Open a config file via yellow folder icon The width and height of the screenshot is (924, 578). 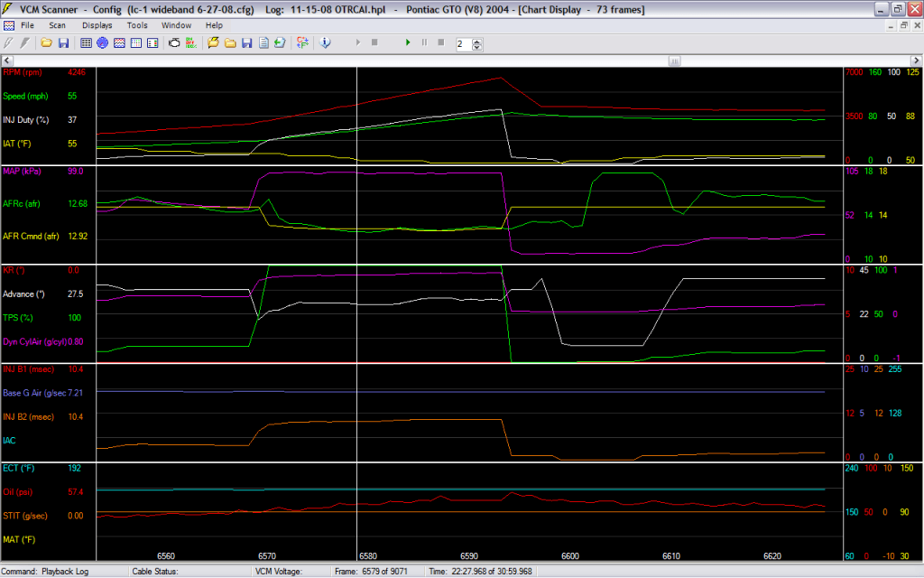tap(46, 43)
